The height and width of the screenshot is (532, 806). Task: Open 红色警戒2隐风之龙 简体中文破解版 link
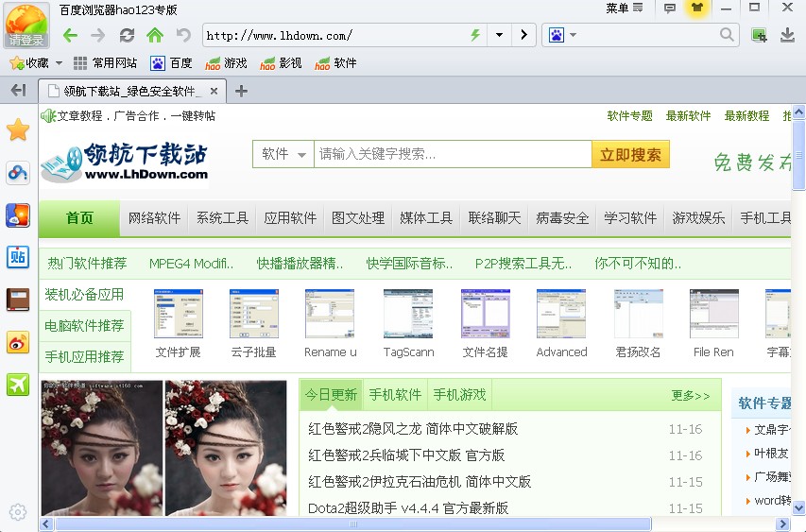(413, 429)
